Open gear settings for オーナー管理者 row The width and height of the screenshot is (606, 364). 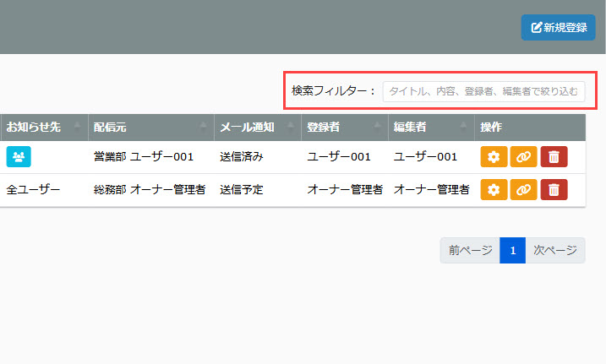pos(494,190)
